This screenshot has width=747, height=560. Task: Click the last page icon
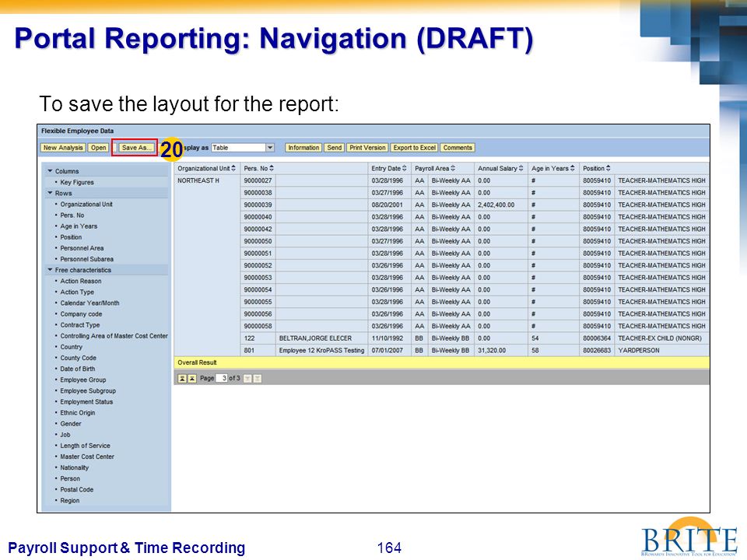(x=258, y=378)
